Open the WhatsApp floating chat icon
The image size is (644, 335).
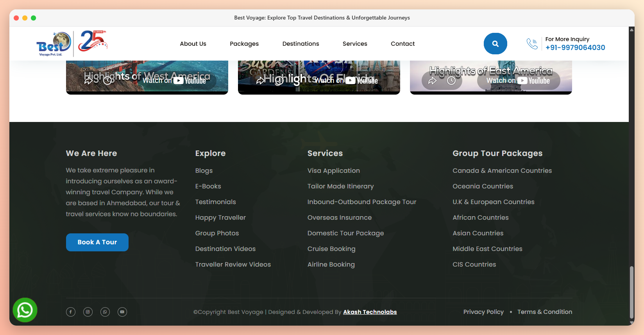(x=25, y=310)
